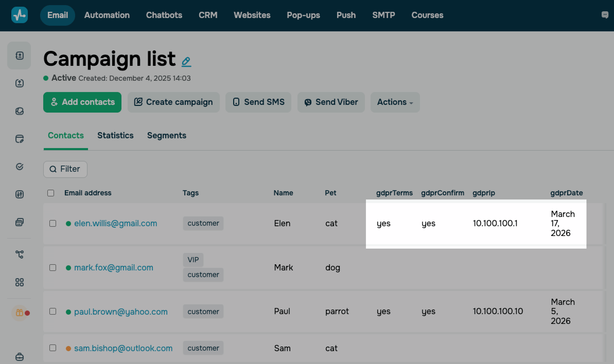Image resolution: width=614 pixels, height=364 pixels.
Task: Tick the checkbox for mark.fox@gmail.com
Action: [x=53, y=268]
